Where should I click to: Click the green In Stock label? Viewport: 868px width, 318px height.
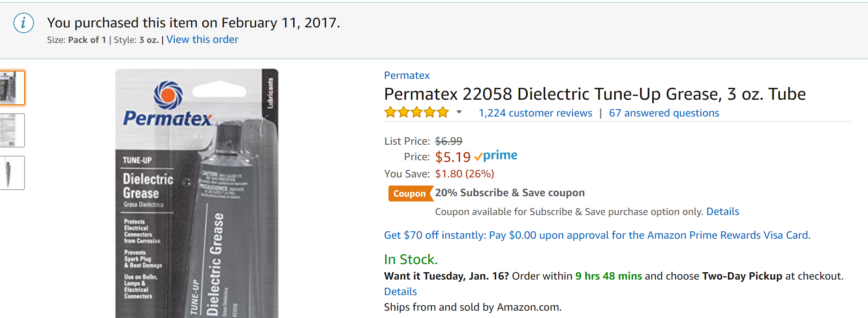(x=411, y=259)
